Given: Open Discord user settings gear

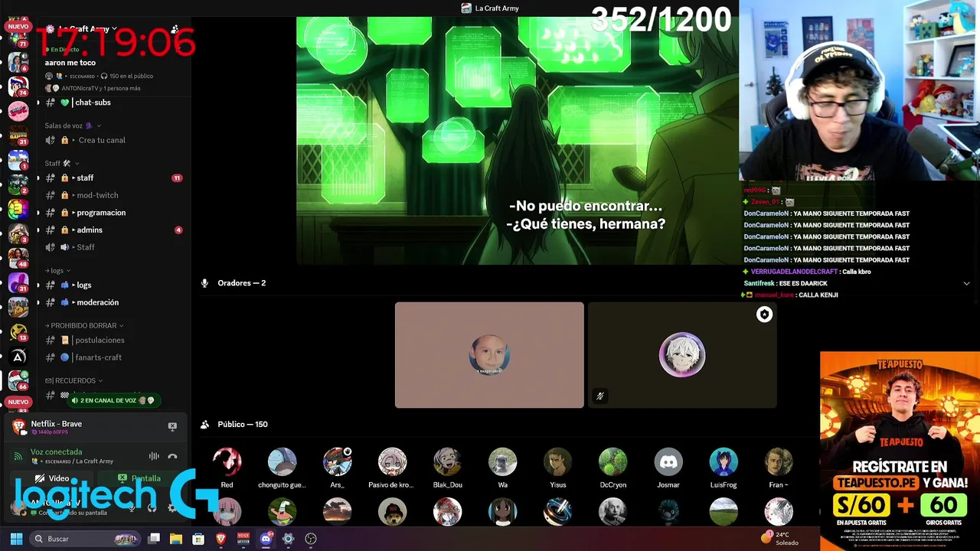Looking at the screenshot, I should click(171, 507).
